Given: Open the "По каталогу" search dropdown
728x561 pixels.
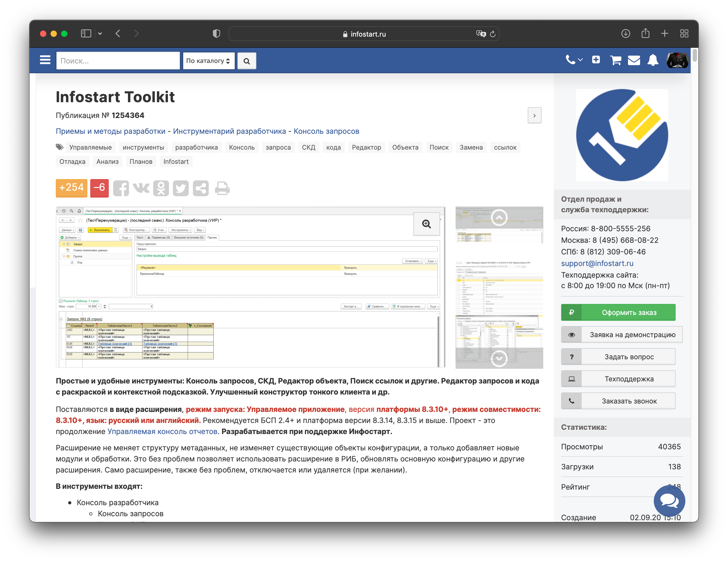Looking at the screenshot, I should pyautogui.click(x=208, y=61).
